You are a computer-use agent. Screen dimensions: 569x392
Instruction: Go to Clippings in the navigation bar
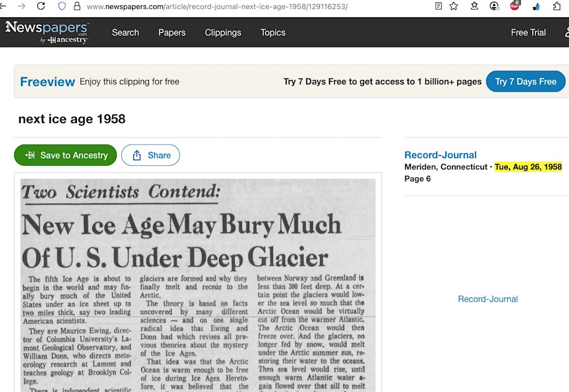coord(223,32)
